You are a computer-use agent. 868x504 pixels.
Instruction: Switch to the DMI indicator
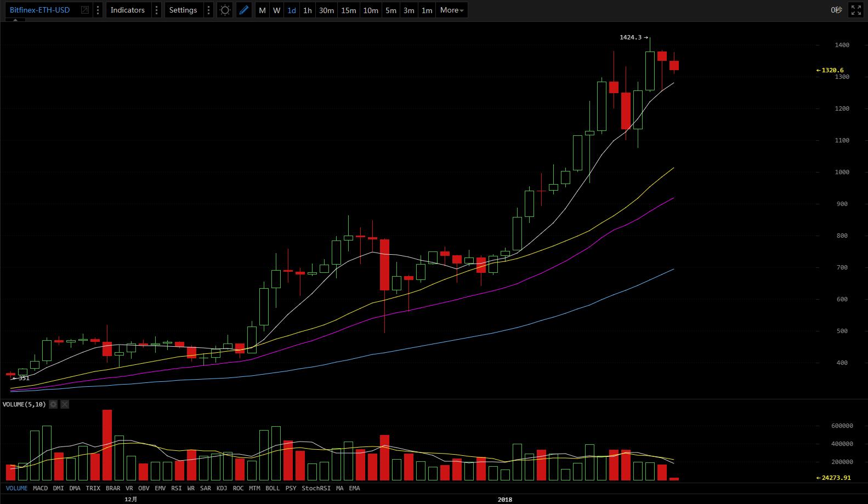58,488
